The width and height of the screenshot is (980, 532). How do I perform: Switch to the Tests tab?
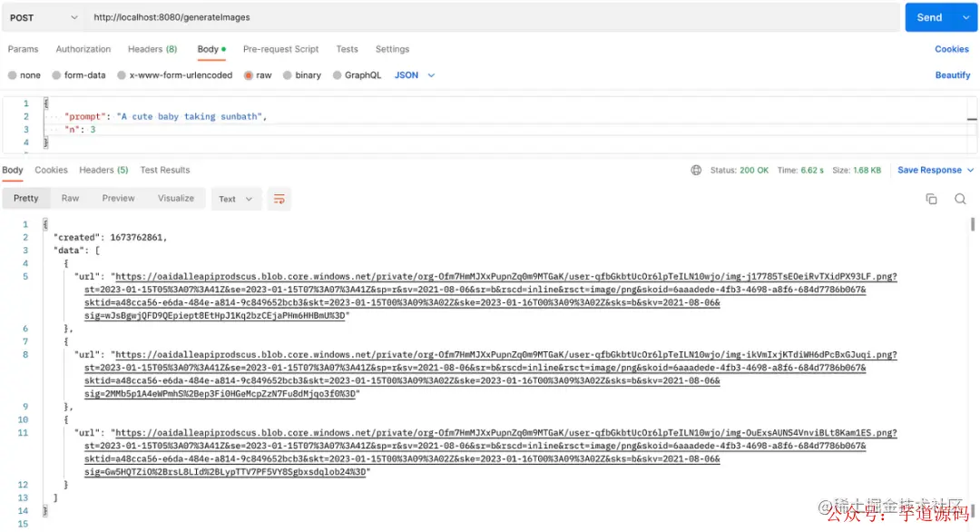tap(347, 49)
